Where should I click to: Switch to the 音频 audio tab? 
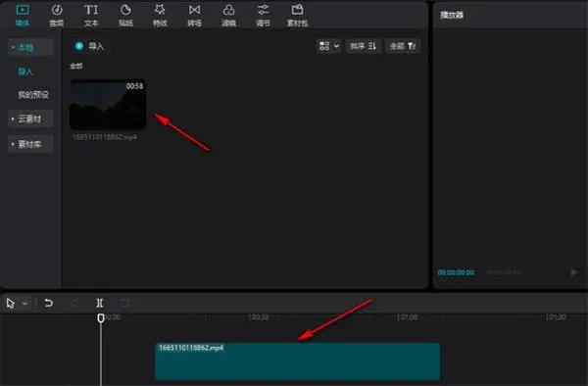pyautogui.click(x=57, y=16)
